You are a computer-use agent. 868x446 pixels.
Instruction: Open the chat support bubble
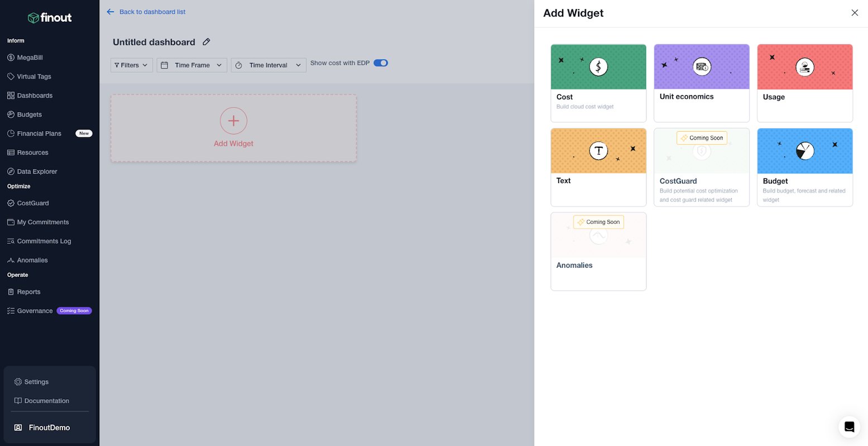point(849,427)
